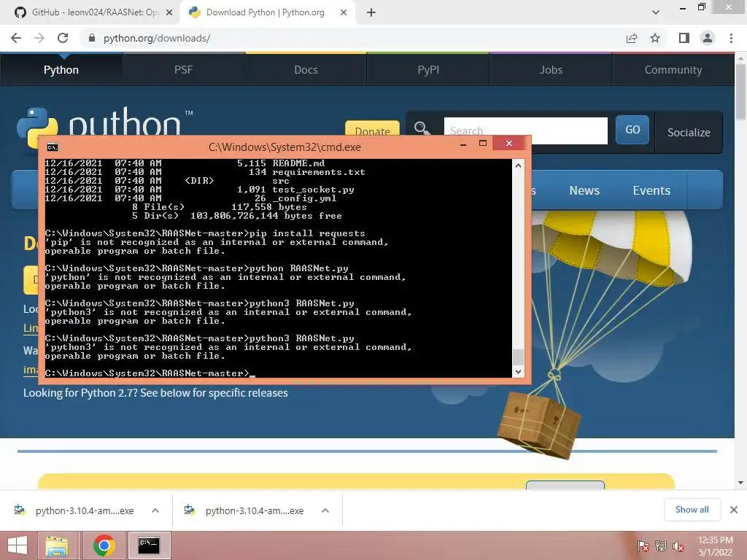The width and height of the screenshot is (747, 560).
Task: Click requirements.txt line in cmd listing
Action: coord(205,172)
